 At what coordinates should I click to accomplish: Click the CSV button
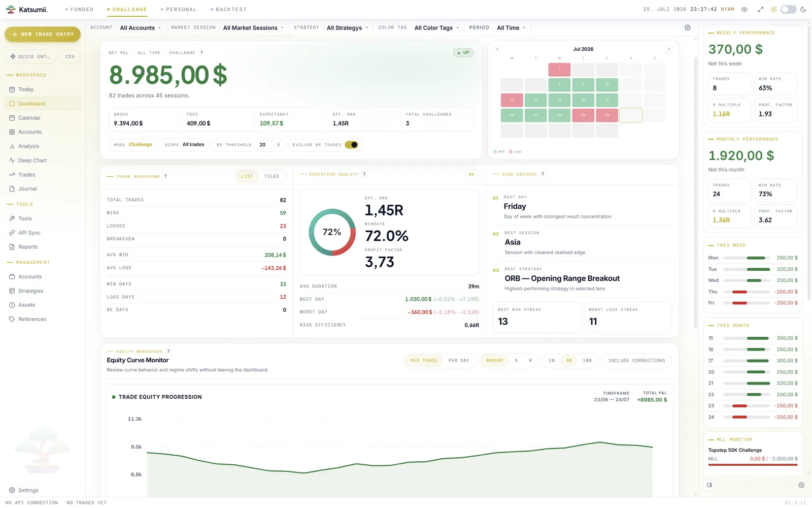[70, 57]
